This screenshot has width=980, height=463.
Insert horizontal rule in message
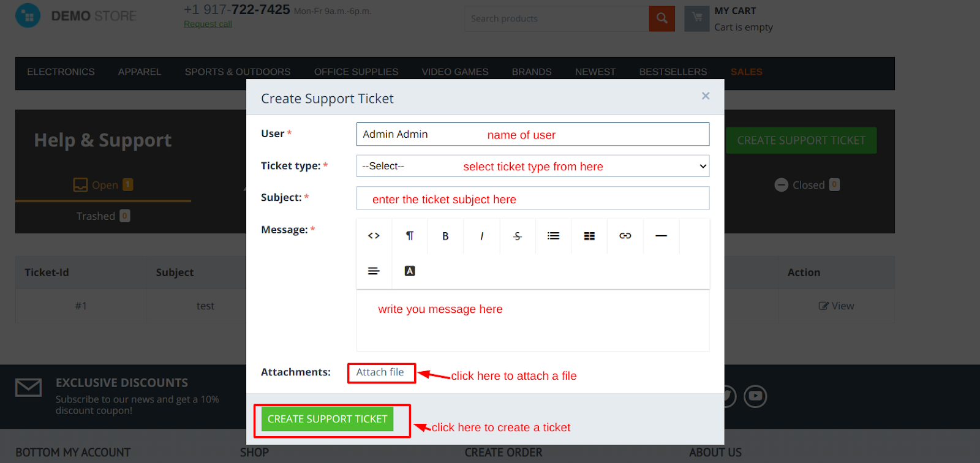coord(661,236)
